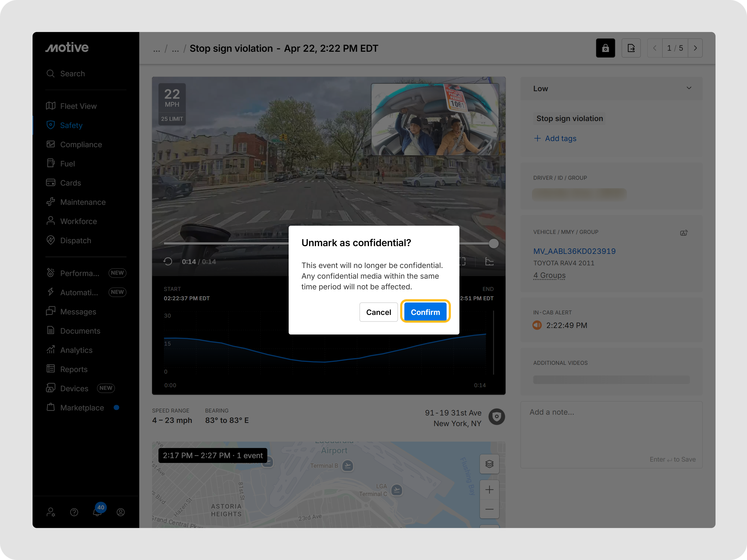
Task: Open the vehicle link MV_AABL36KD023919
Action: pos(574,251)
